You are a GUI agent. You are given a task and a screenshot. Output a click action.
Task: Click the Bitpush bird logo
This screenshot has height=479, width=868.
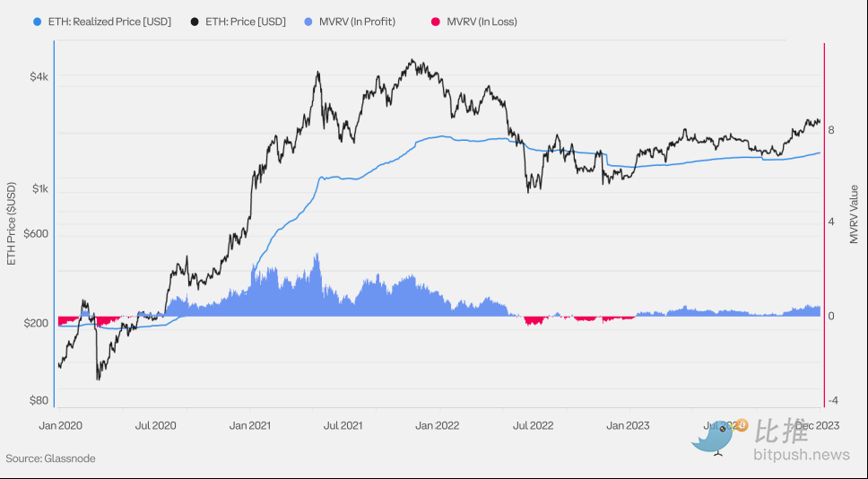[x=716, y=437]
